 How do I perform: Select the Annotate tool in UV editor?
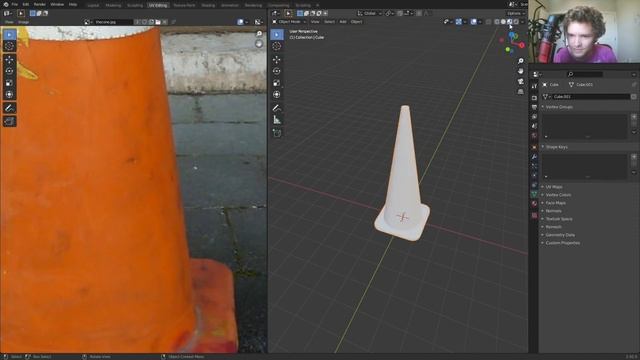[9, 108]
